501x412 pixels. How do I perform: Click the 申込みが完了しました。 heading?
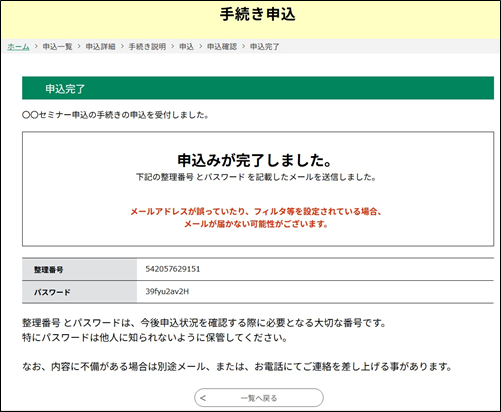coord(255,160)
